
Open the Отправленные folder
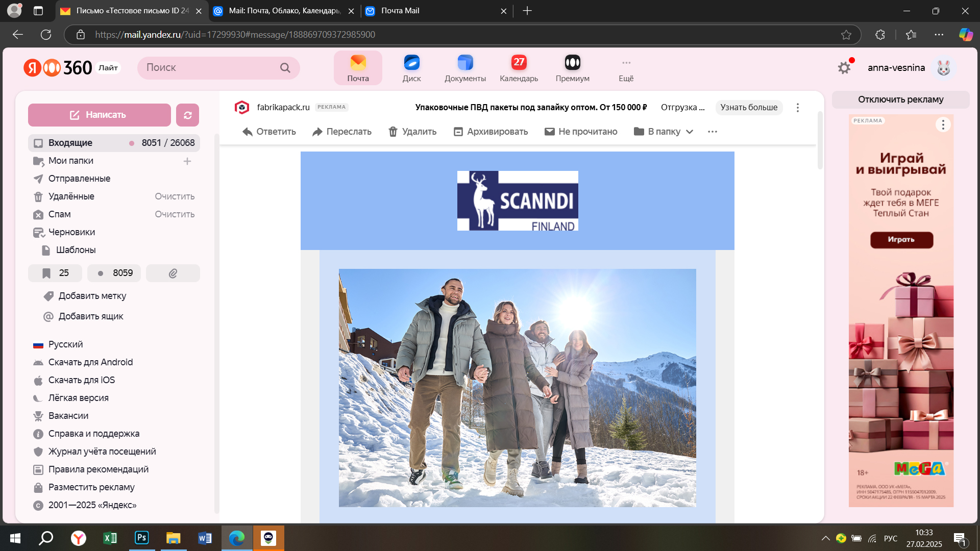79,179
